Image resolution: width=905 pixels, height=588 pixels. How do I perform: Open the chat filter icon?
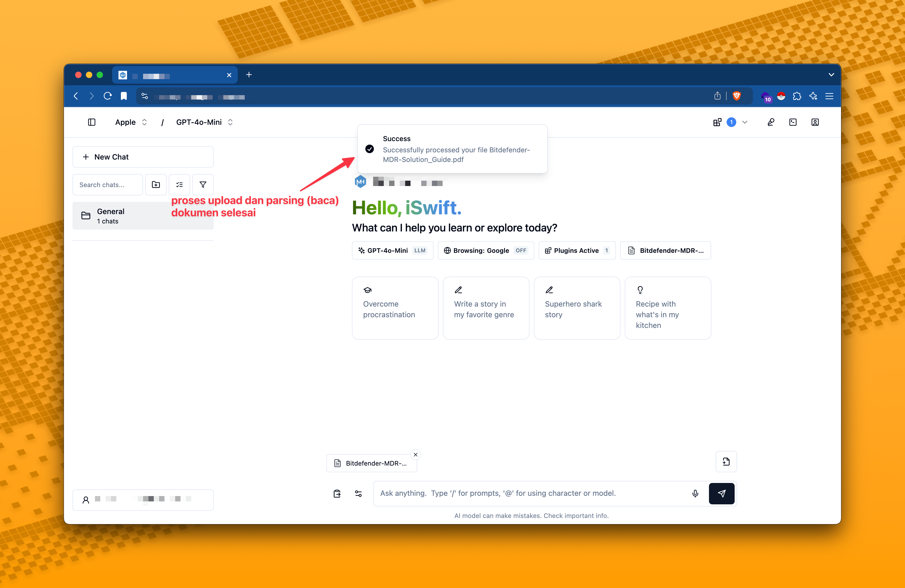point(203,185)
